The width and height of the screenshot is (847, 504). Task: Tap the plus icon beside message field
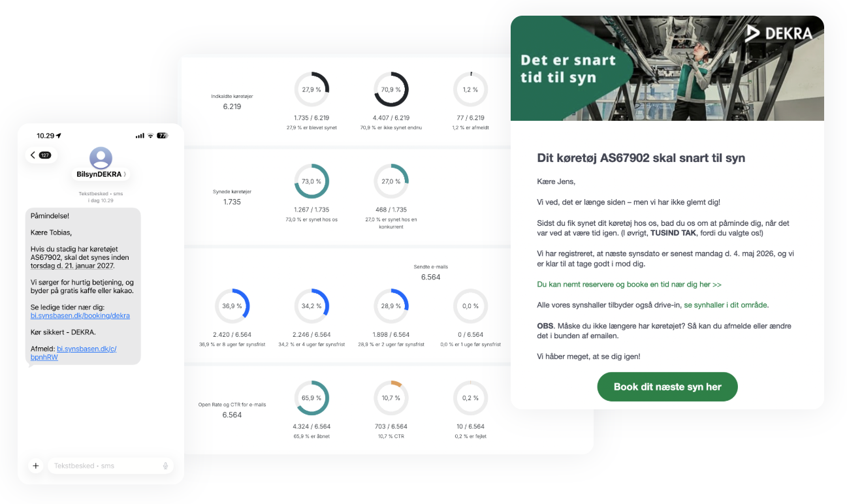35,465
